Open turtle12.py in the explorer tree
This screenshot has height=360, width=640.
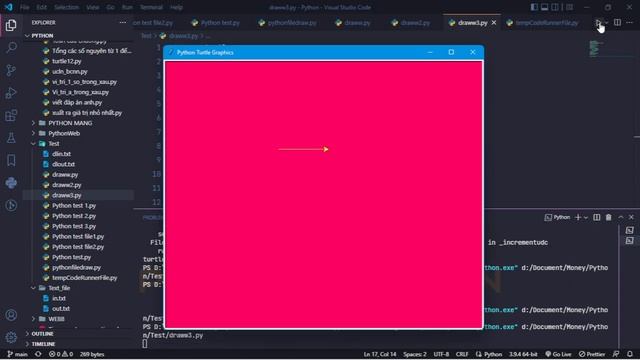coord(78,61)
